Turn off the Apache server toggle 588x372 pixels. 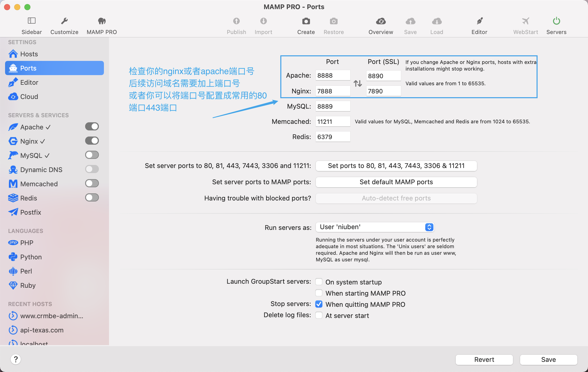(92, 126)
